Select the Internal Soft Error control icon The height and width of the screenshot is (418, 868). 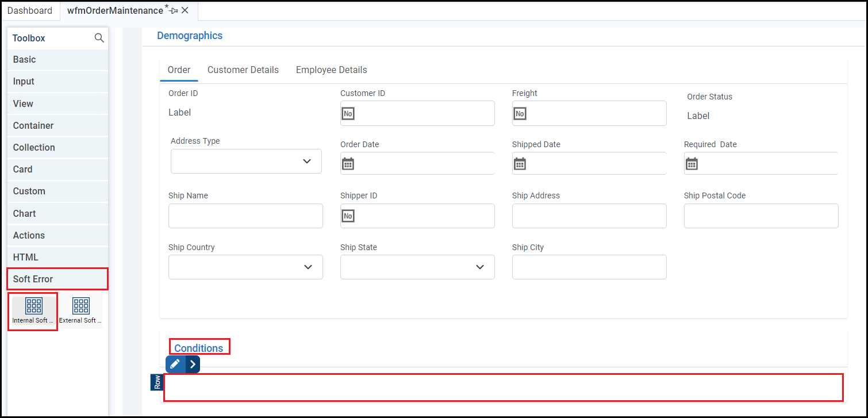pyautogui.click(x=34, y=306)
